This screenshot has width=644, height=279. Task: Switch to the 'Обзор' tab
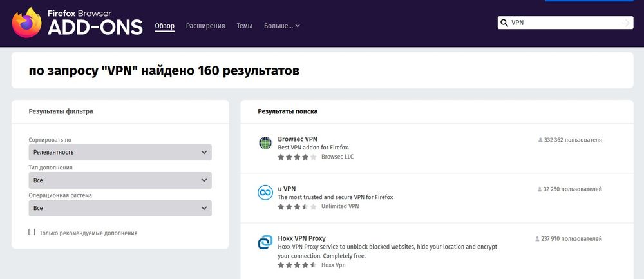tap(164, 26)
